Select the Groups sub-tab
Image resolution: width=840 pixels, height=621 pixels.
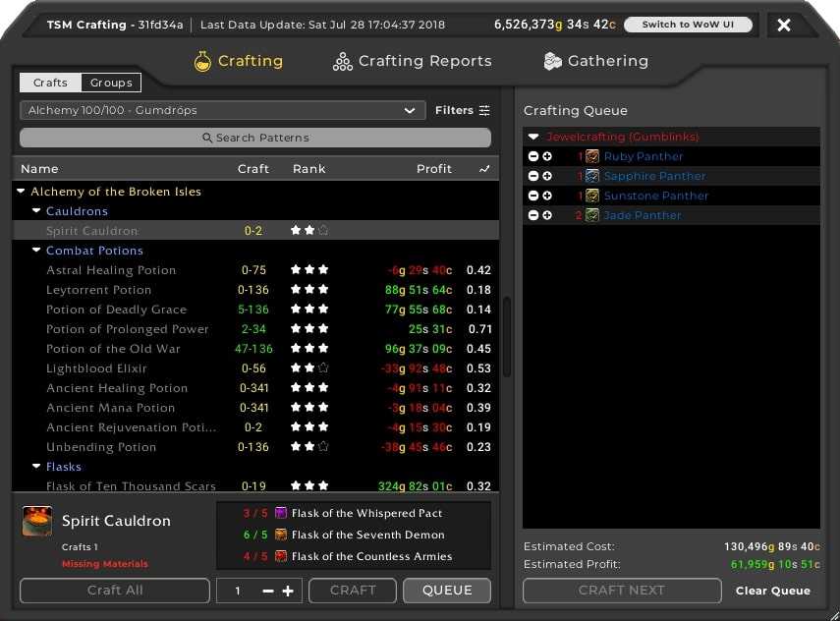(x=111, y=83)
